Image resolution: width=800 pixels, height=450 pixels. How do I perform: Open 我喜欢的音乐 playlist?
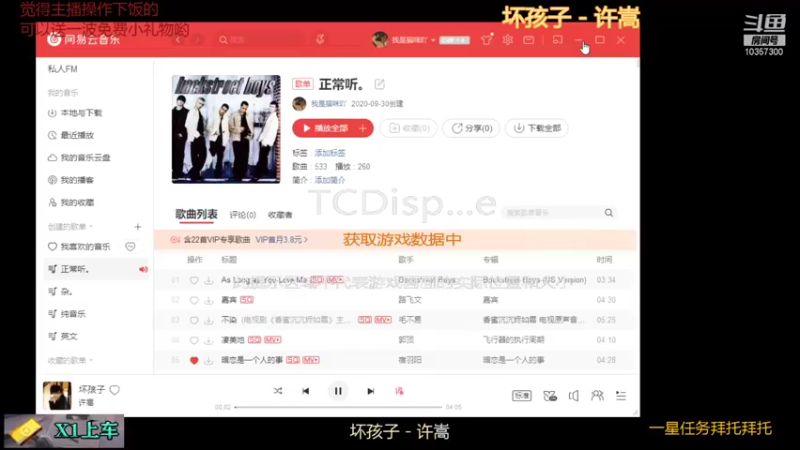click(x=79, y=246)
